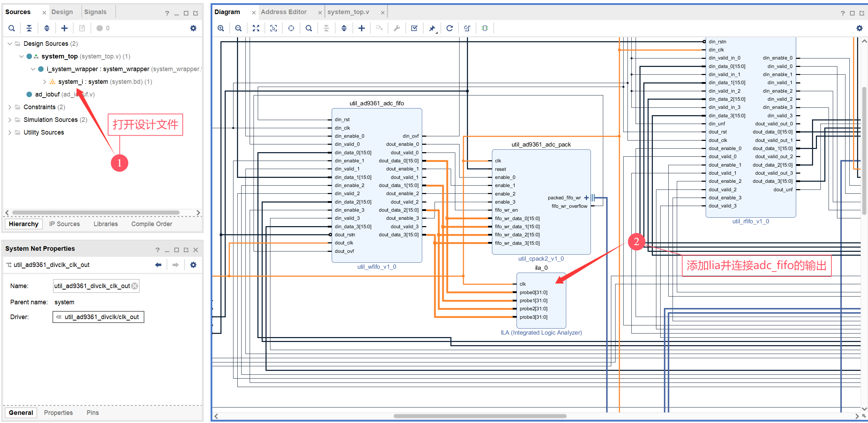Image resolution: width=868 pixels, height=423 pixels.
Task: Click Zoom Out icon in Diagram toolbar
Action: (x=238, y=28)
